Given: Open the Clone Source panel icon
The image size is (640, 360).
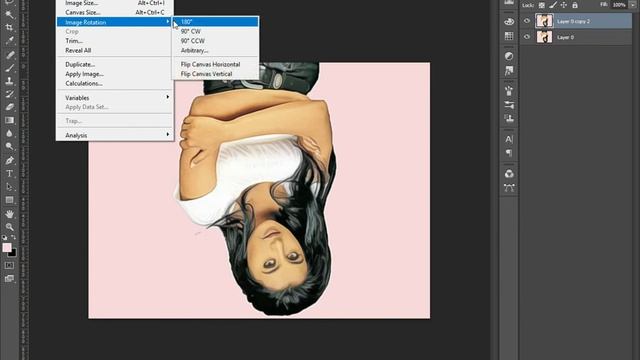Looking at the screenshot, I should 509,119.
